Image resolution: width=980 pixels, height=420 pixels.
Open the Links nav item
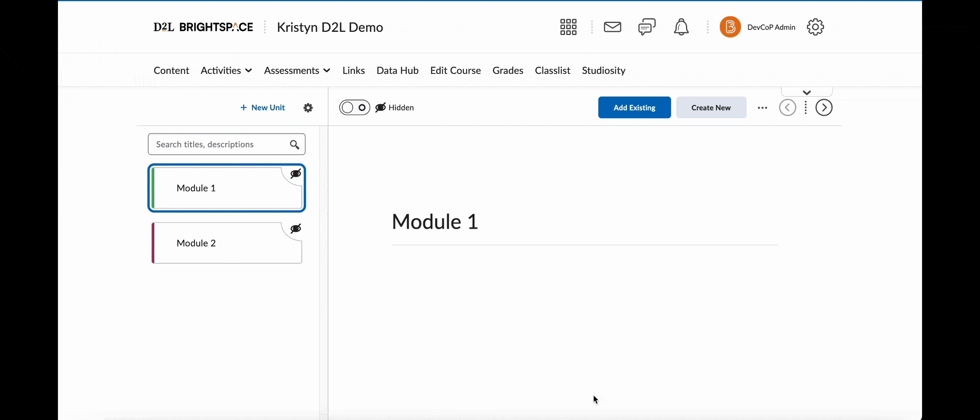point(353,70)
